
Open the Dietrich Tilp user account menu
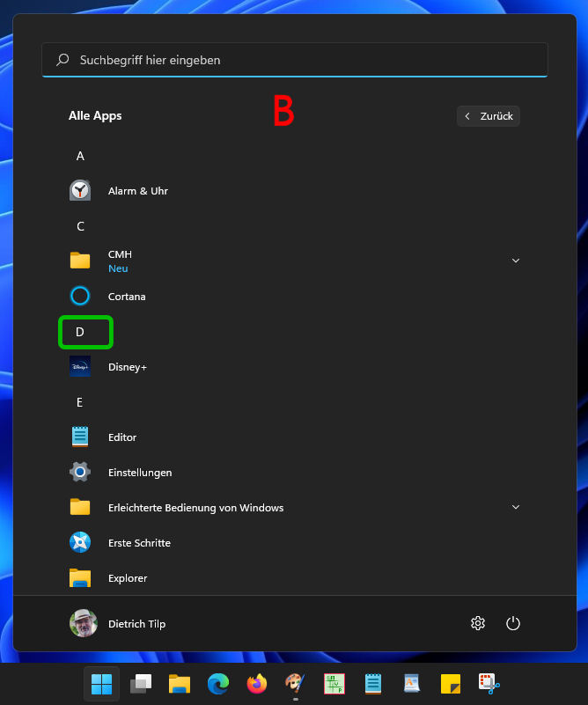[x=118, y=623]
